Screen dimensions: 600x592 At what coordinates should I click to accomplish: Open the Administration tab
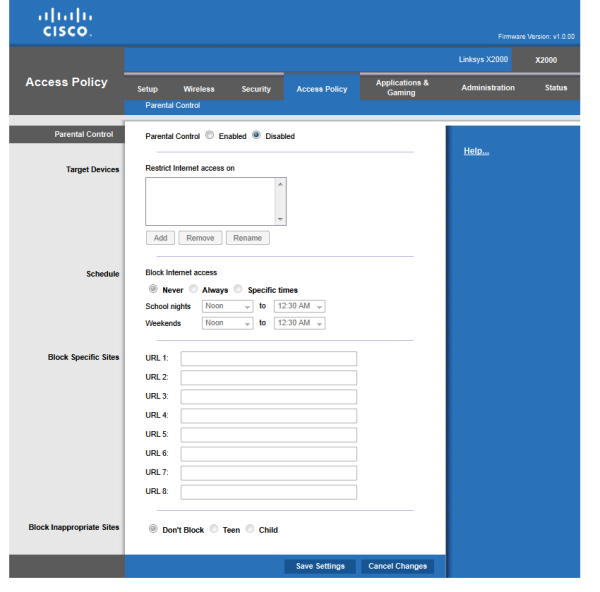(x=488, y=88)
